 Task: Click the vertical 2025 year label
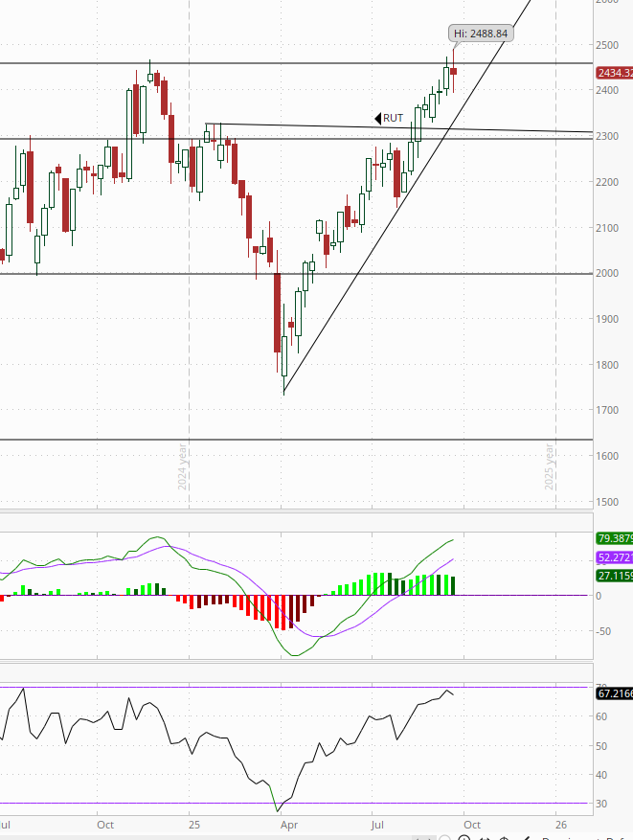[x=549, y=466]
